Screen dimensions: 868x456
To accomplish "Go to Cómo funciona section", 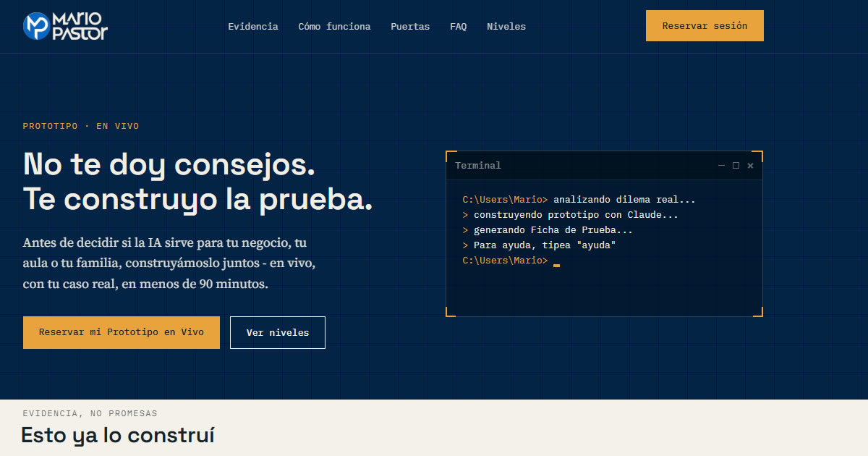I will [334, 27].
